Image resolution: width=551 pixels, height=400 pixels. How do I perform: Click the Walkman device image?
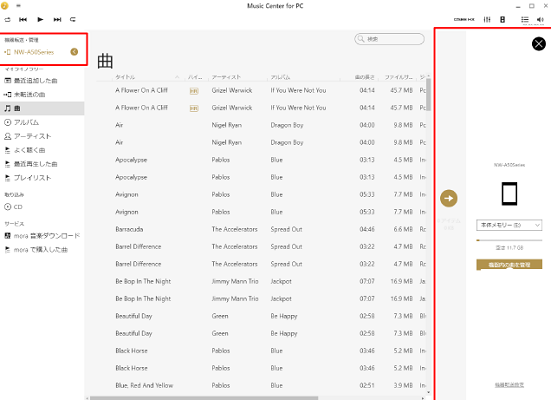[x=509, y=193]
